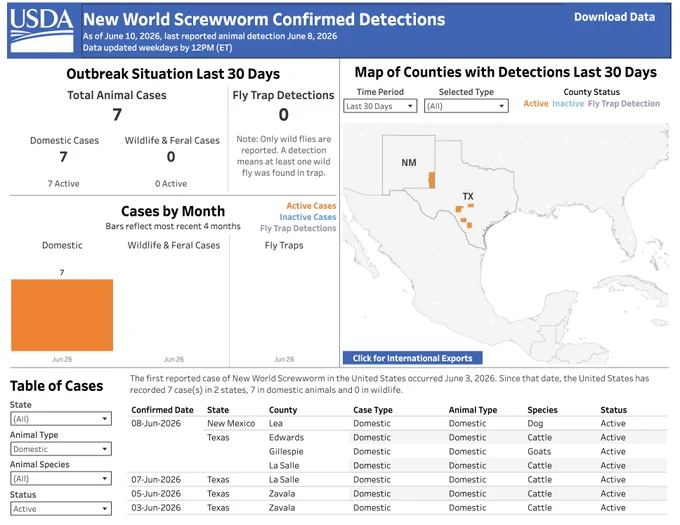Click the Fly Trap Detections value 0
680x525 pixels.
(283, 115)
